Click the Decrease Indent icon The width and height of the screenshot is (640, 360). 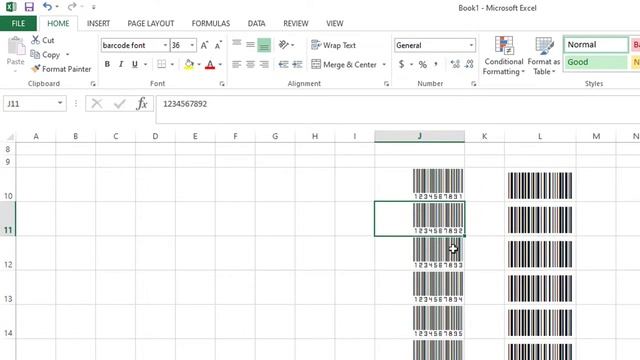point(283,64)
